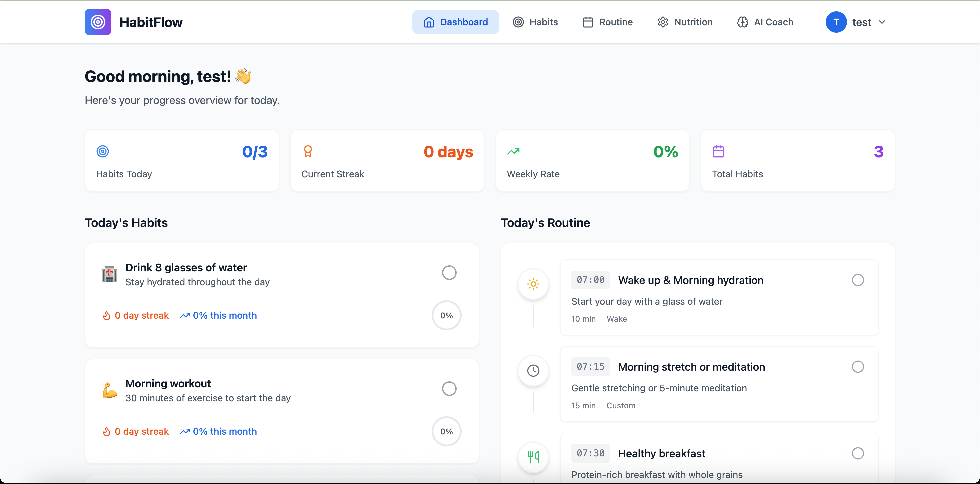Mark Morning stretch or meditation done
Screen dimensions: 980x484
click(x=857, y=367)
